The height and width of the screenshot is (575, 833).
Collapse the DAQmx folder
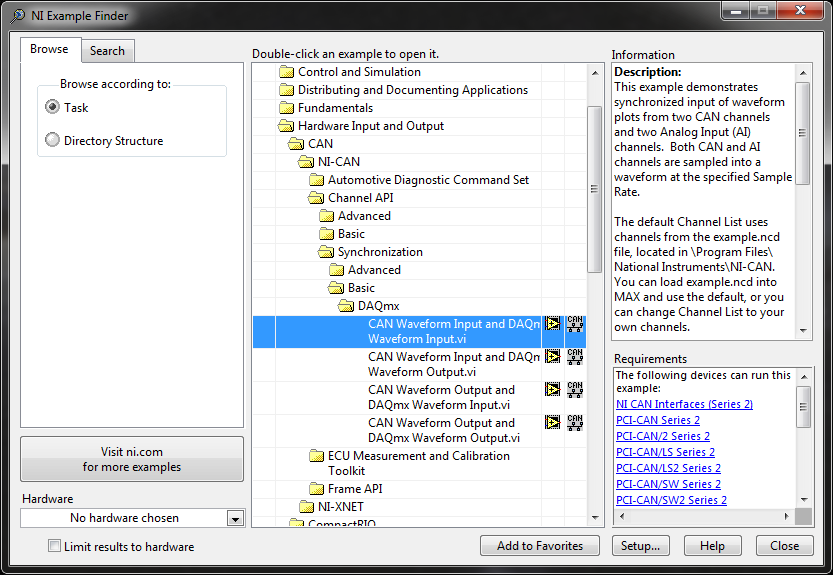pos(346,306)
